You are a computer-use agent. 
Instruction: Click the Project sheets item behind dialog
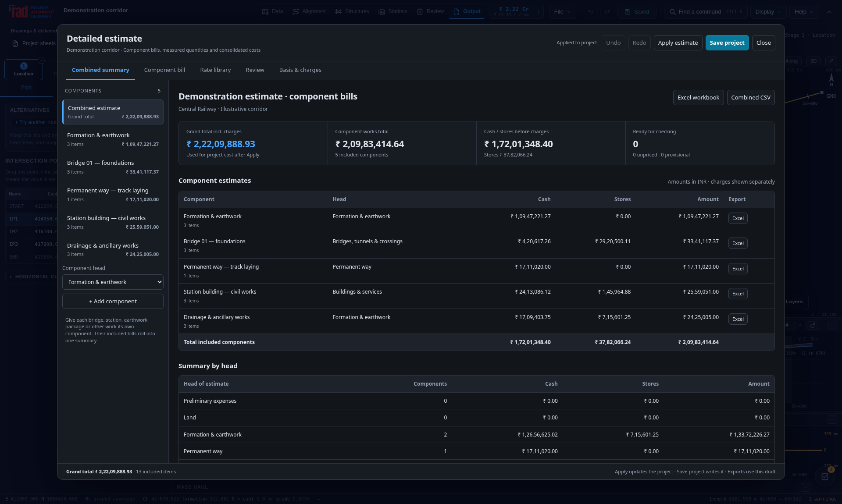(34, 43)
